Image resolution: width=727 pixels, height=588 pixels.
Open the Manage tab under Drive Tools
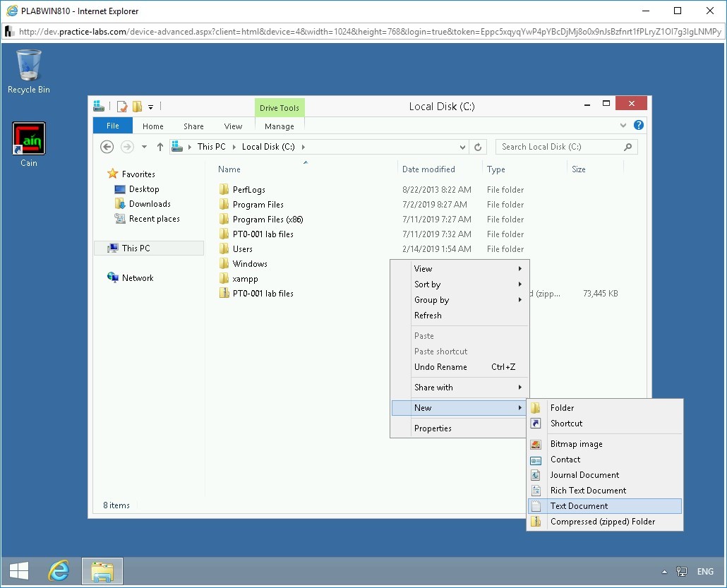click(279, 126)
